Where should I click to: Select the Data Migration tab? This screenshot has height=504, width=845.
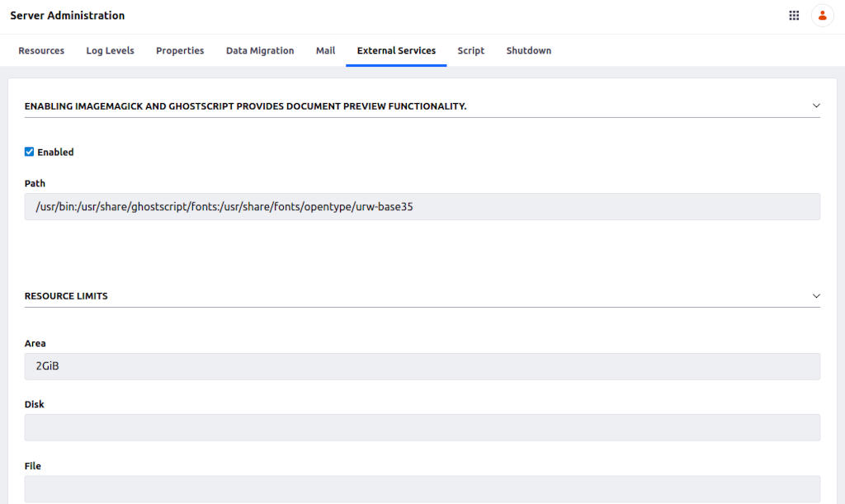[x=260, y=50]
